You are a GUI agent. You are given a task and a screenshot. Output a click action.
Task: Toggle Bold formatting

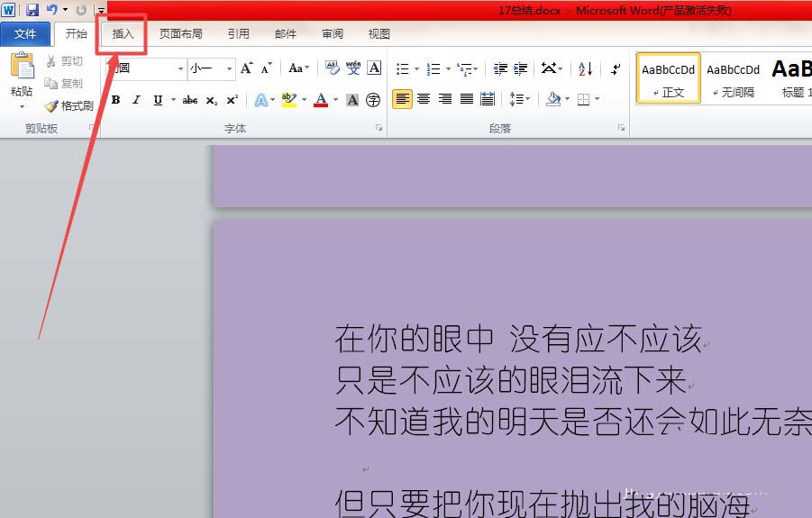tap(115, 100)
